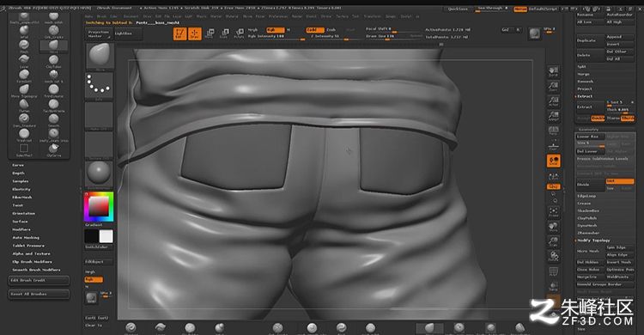The width and height of the screenshot is (644, 335).
Task: Toggle Zsub sculpt mode
Action: pos(331,30)
